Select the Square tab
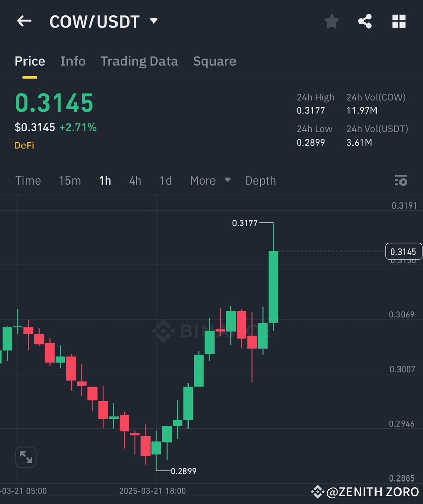423x504 pixels. pos(214,61)
